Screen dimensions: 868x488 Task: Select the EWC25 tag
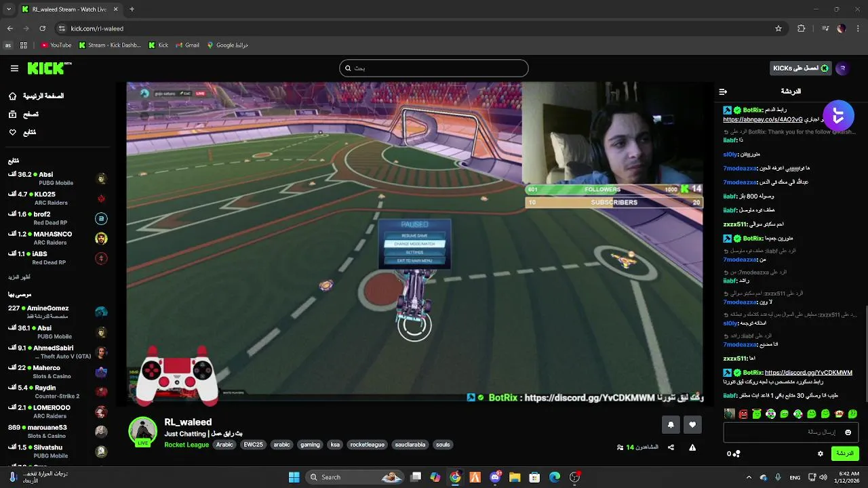pos(253,445)
